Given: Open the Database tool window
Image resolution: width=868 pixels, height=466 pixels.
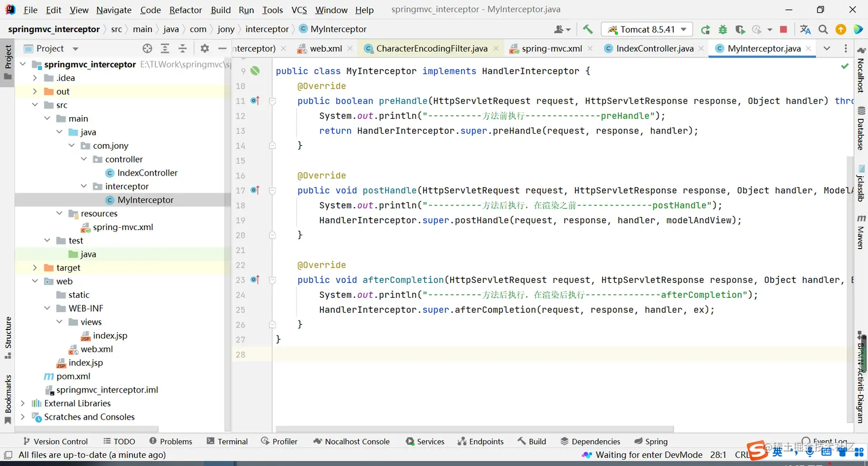Looking at the screenshot, I should click(x=861, y=127).
